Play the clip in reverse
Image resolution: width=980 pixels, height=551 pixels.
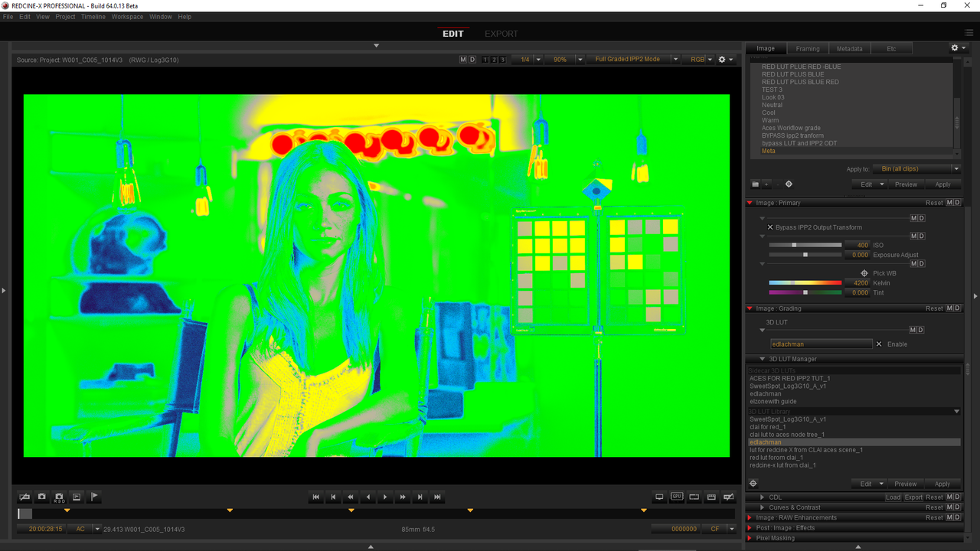[x=368, y=497]
